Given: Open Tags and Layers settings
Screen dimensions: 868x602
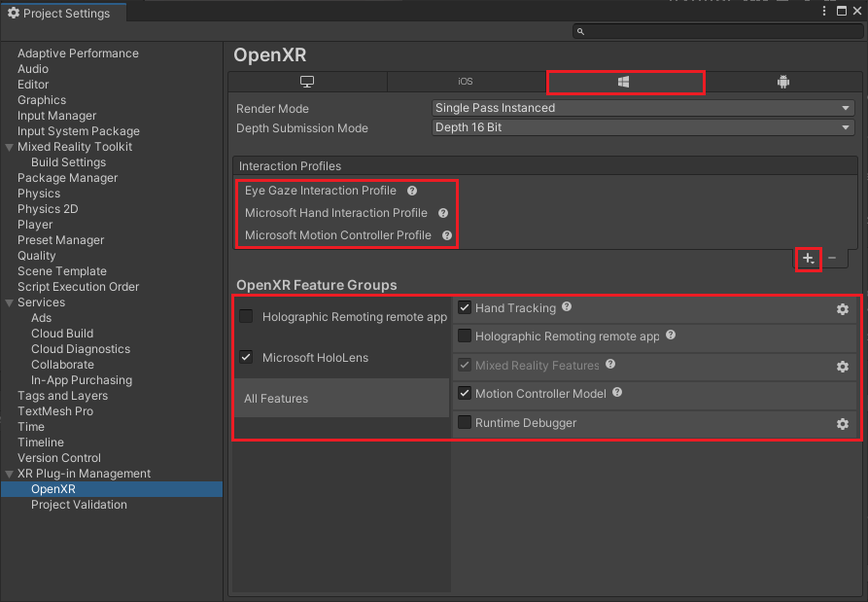Looking at the screenshot, I should [x=62, y=396].
